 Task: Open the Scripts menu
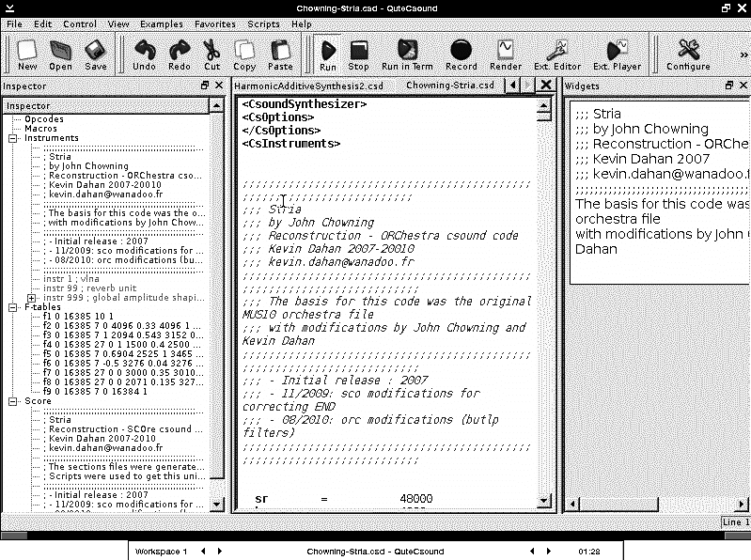tap(263, 23)
